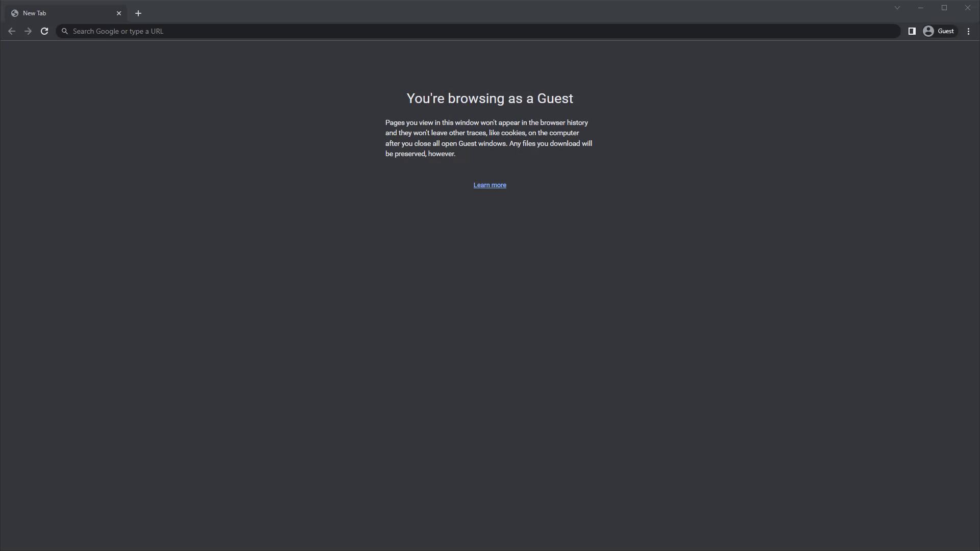Viewport: 980px width, 551px height.
Task: Select the New Tab tab
Action: (x=61, y=13)
